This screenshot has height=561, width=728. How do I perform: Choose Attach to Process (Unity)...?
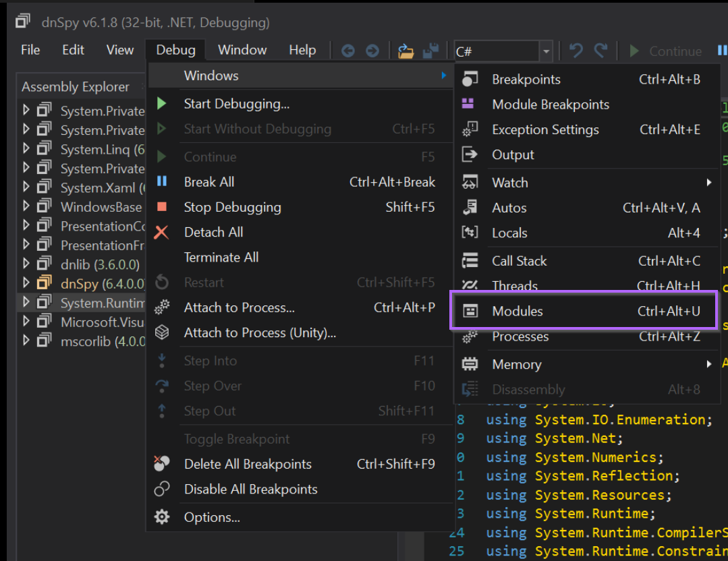point(260,333)
